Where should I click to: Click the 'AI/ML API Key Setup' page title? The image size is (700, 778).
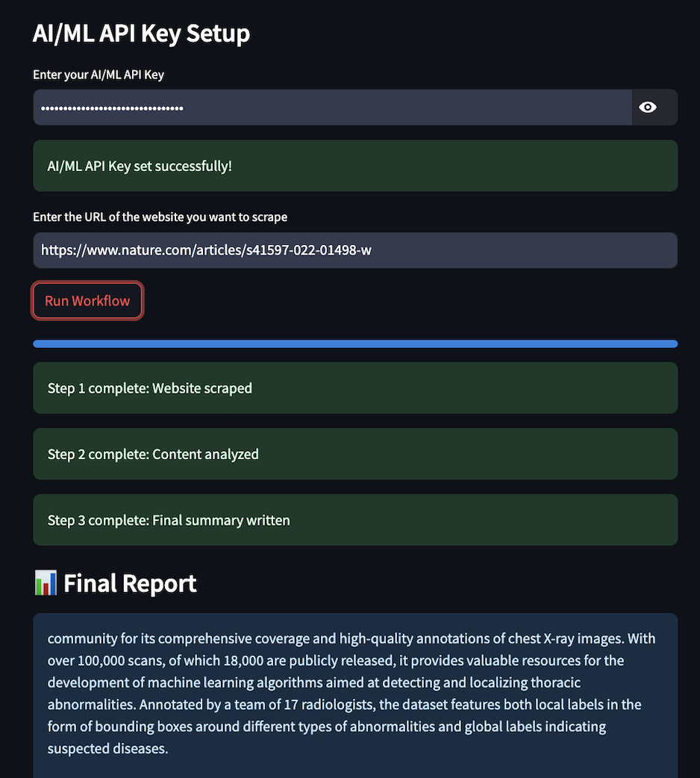click(141, 34)
